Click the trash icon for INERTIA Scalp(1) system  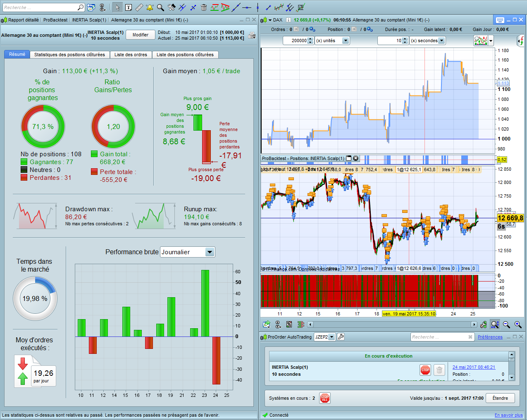point(439,370)
